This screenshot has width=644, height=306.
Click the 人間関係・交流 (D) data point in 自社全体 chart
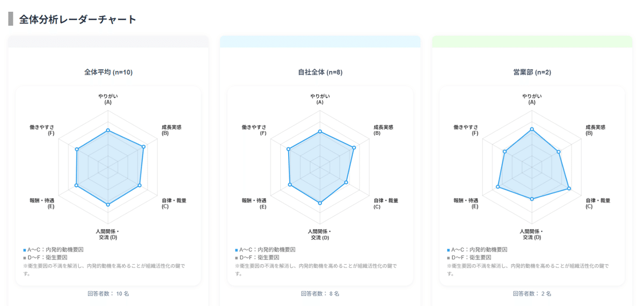[320, 203]
